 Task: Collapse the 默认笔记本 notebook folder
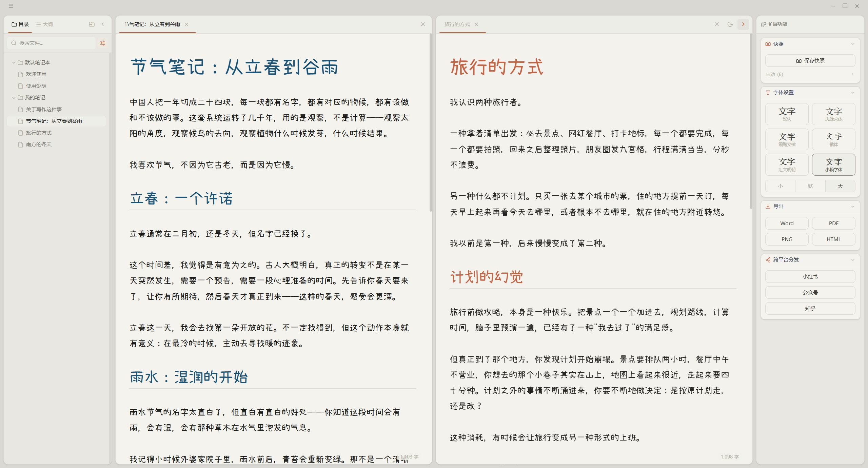tap(14, 62)
